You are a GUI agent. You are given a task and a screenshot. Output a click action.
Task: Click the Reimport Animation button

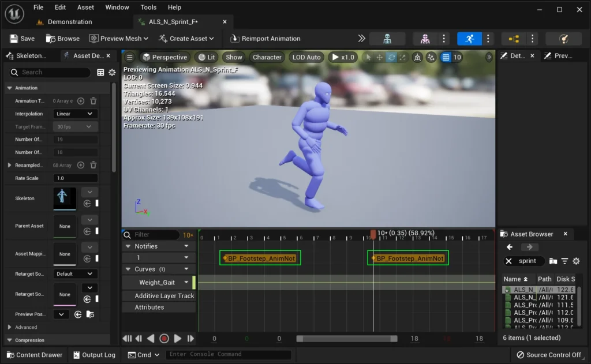click(x=265, y=39)
